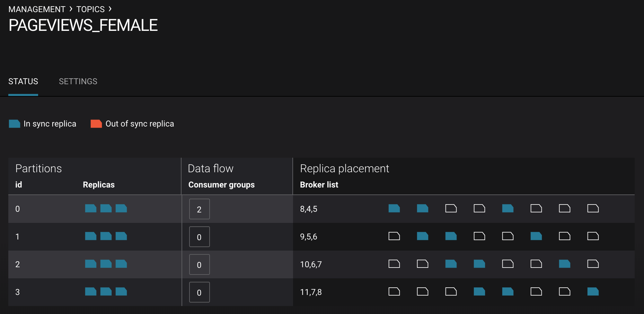Click third replica icon of partition 1

click(x=121, y=236)
